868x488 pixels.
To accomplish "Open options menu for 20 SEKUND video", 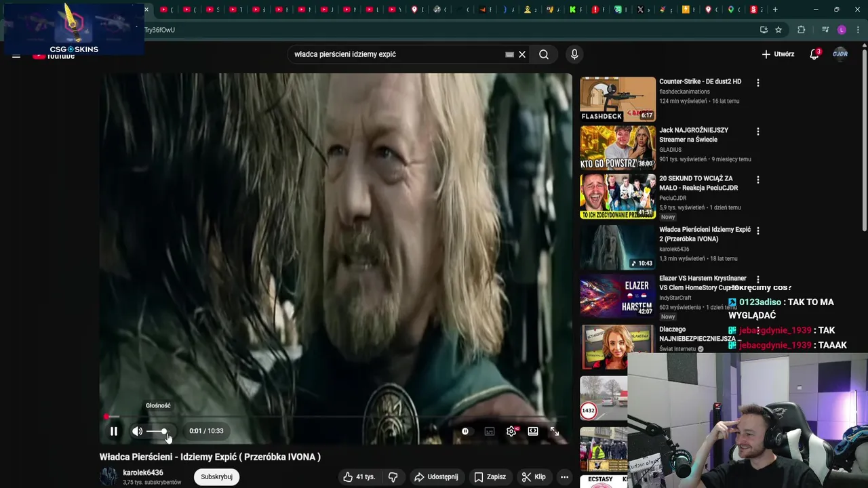I will click(758, 180).
